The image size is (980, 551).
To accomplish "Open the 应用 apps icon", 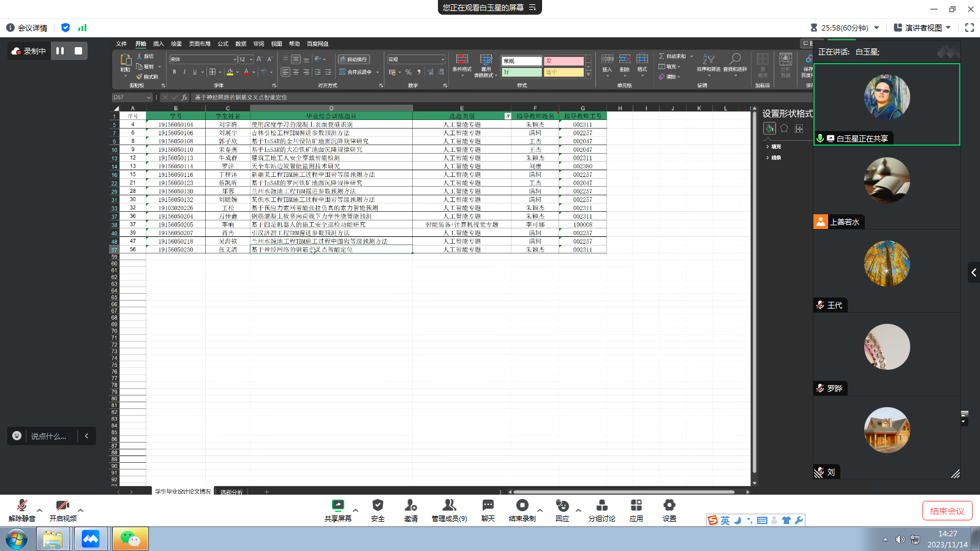I will pos(636,509).
